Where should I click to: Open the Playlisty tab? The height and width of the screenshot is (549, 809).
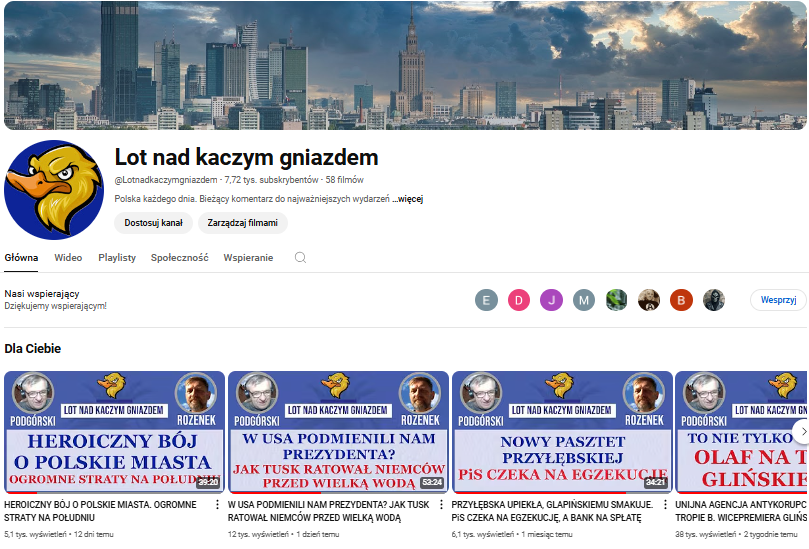tap(117, 257)
